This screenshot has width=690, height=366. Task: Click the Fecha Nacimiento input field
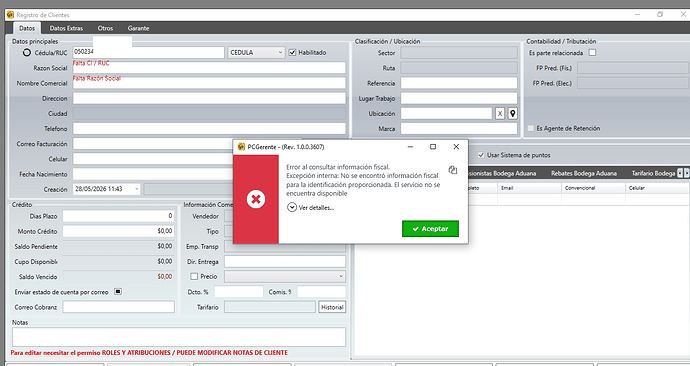point(153,174)
